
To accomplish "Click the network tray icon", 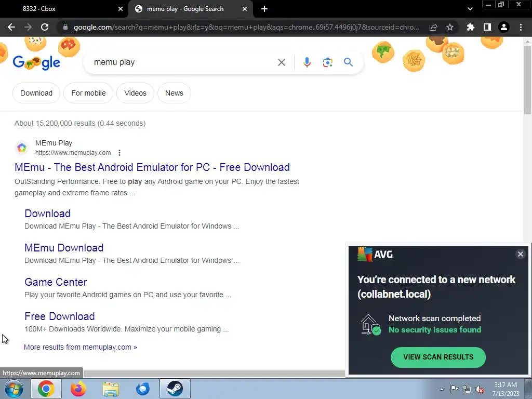I will [x=467, y=389].
